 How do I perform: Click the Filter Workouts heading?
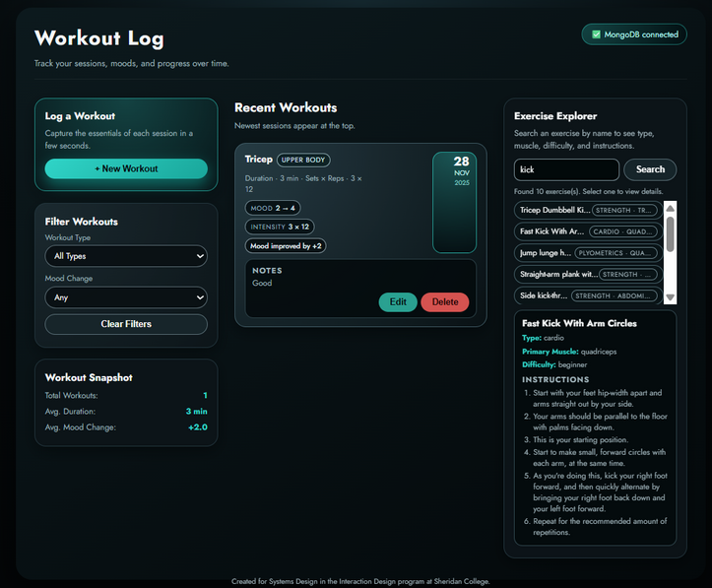coord(82,222)
